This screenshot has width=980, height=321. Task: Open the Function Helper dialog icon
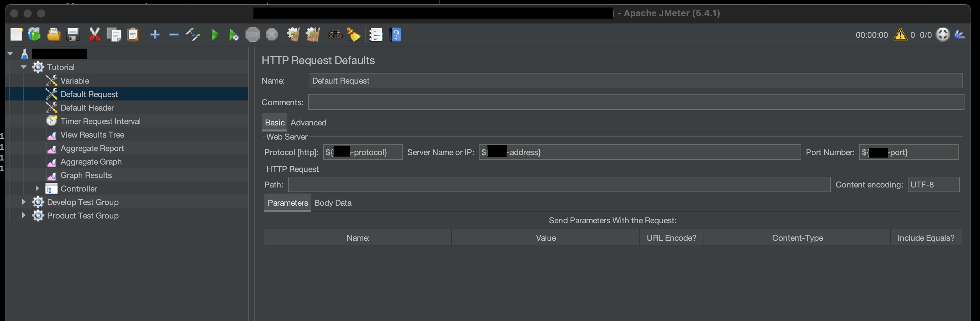[376, 35]
